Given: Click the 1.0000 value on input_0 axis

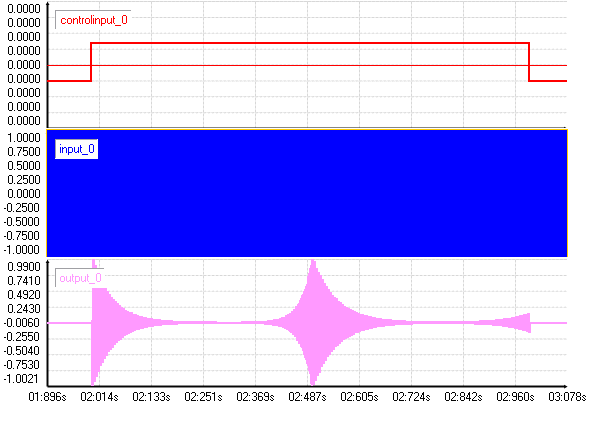Looking at the screenshot, I should tap(23, 138).
